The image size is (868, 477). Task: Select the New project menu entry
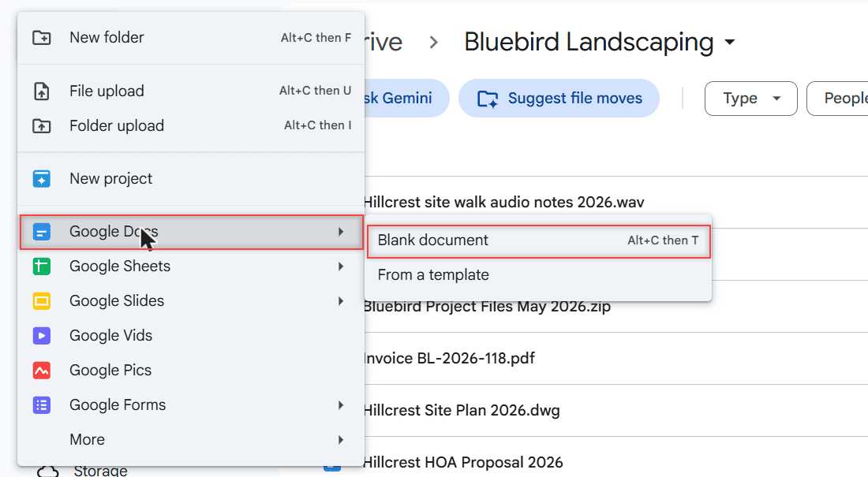pyautogui.click(x=192, y=179)
